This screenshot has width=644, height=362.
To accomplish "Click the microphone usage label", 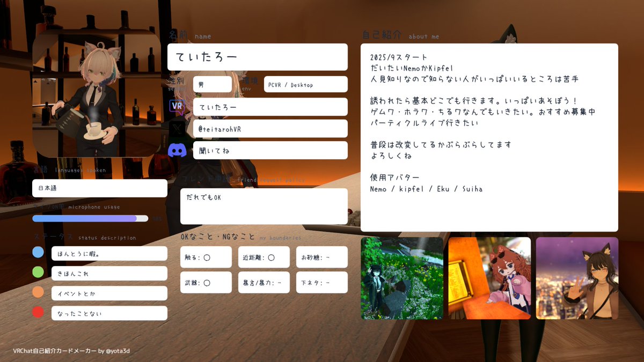I will click(94, 206).
